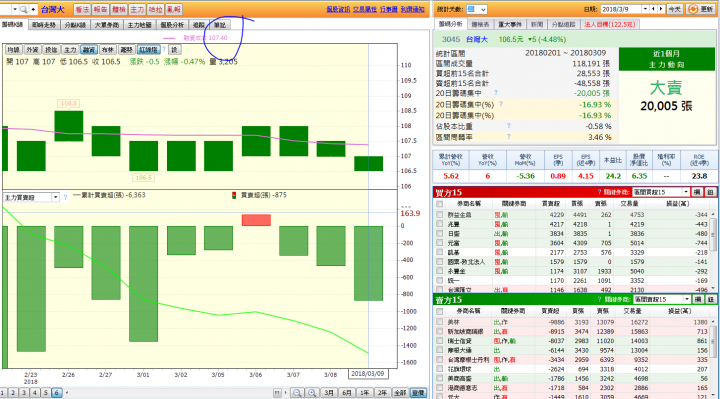
Task: Click help icon beside 佔股本比重
Action: (509, 125)
